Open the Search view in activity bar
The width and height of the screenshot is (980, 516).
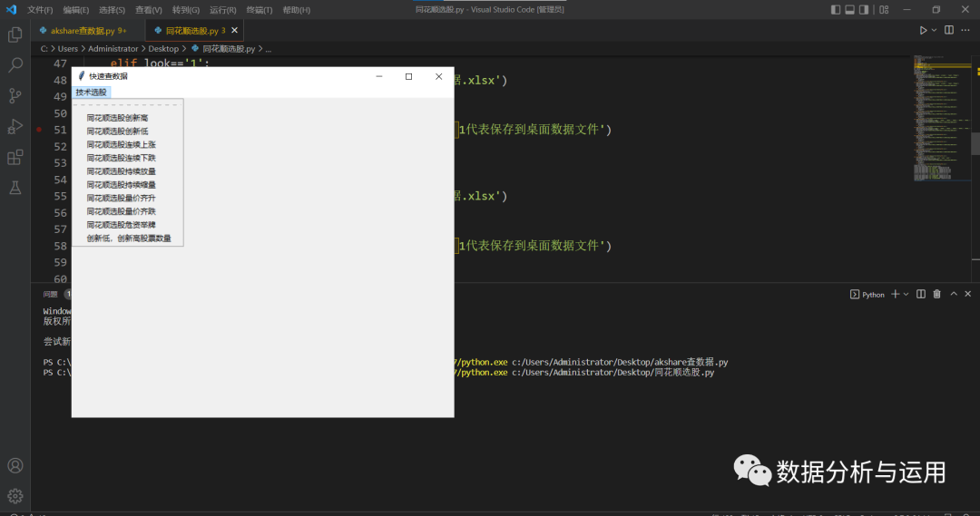[15, 65]
